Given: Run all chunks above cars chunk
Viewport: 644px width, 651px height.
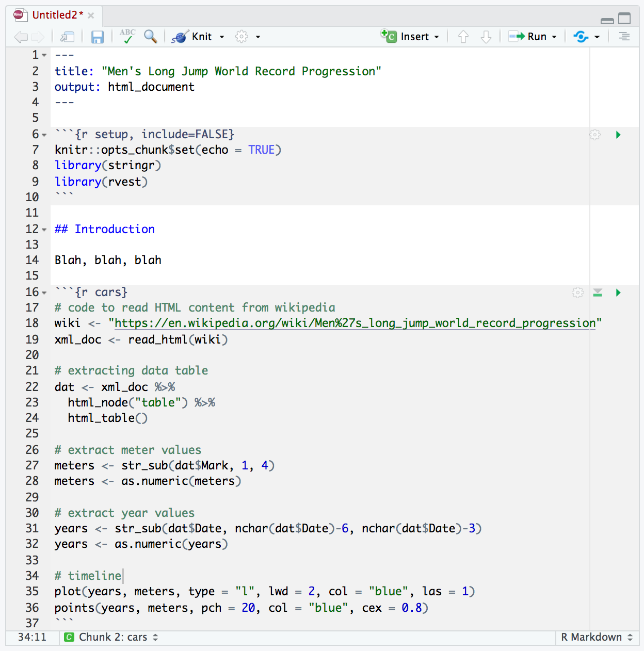Looking at the screenshot, I should (598, 292).
